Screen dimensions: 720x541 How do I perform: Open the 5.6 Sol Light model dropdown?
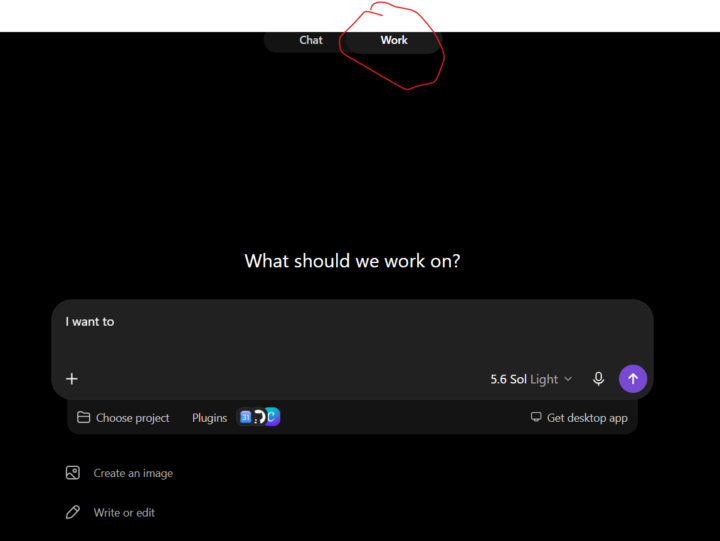531,379
